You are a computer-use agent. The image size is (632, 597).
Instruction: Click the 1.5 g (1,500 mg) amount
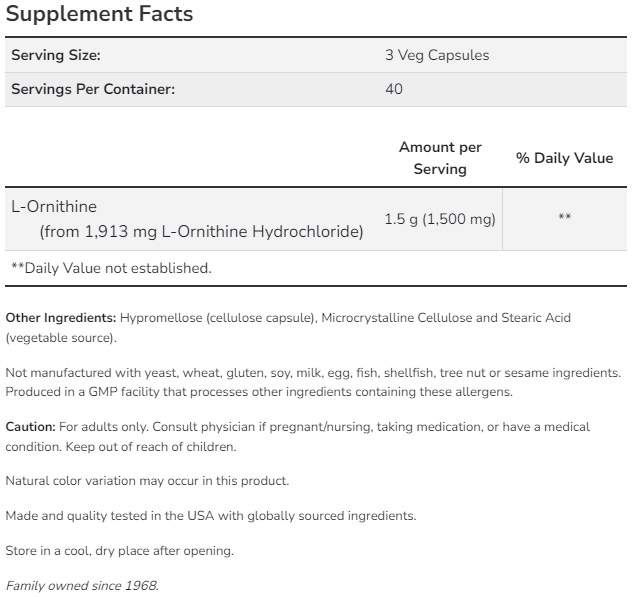[x=440, y=219]
